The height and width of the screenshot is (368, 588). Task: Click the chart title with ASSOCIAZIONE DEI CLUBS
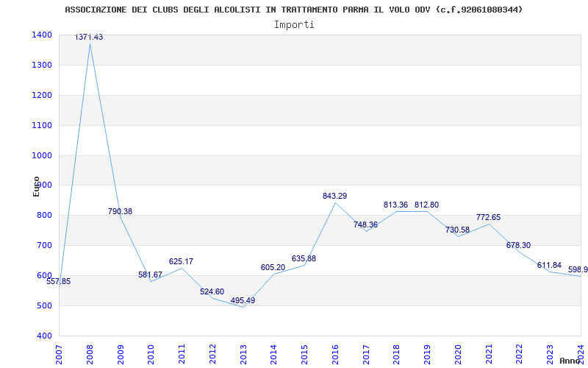point(293,10)
